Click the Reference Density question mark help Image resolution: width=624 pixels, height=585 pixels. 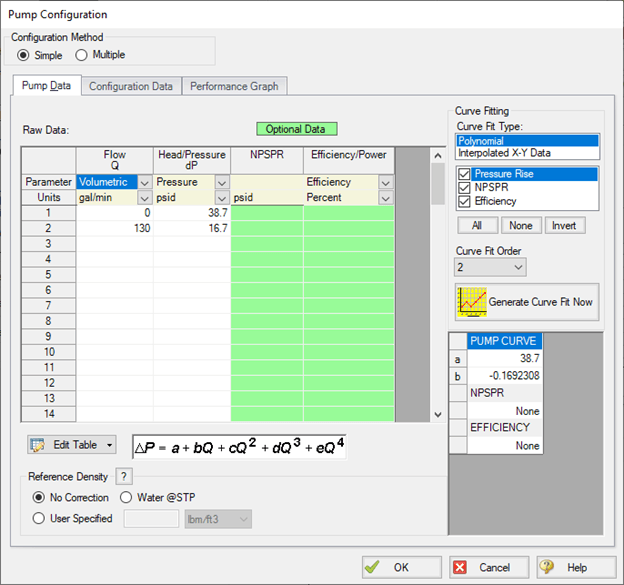125,476
